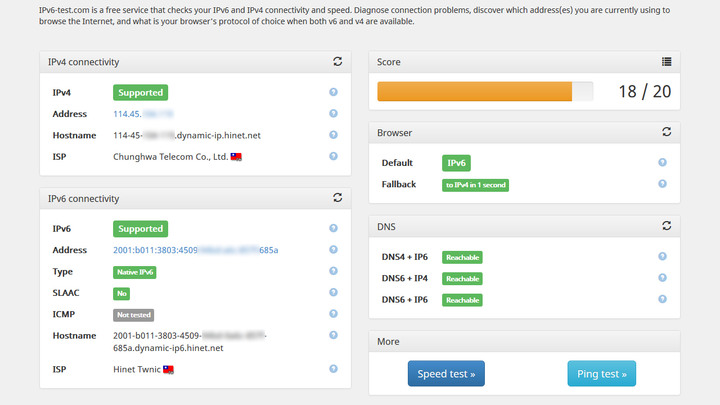Refresh the DNS panel
The height and width of the screenshot is (405, 720).
[667, 226]
